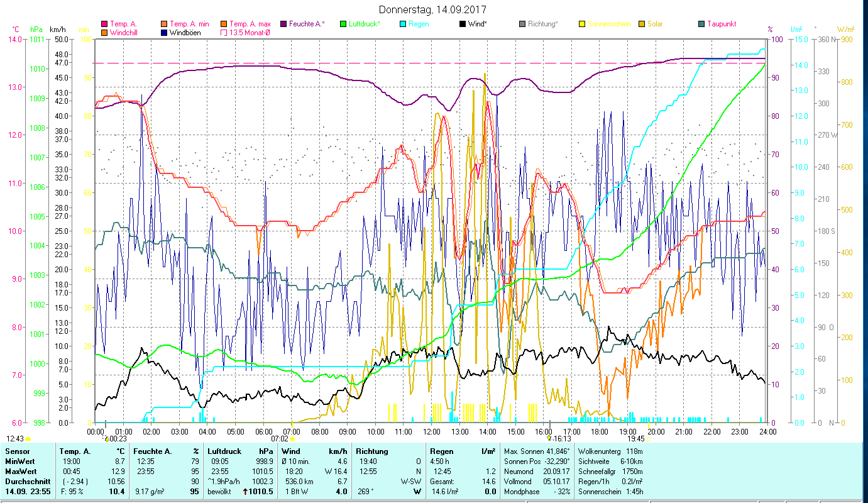Click the MaxWert row label

click(x=20, y=472)
